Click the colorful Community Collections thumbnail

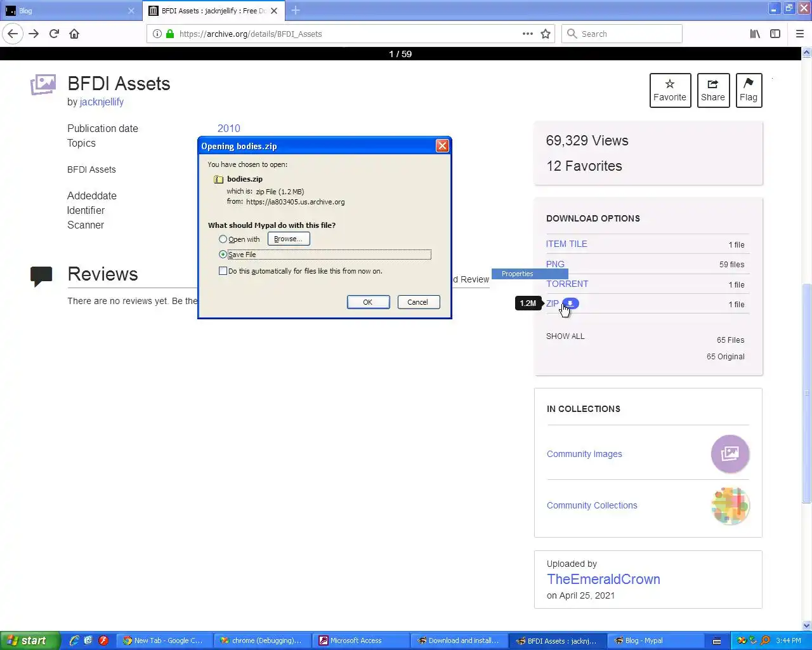pos(730,505)
